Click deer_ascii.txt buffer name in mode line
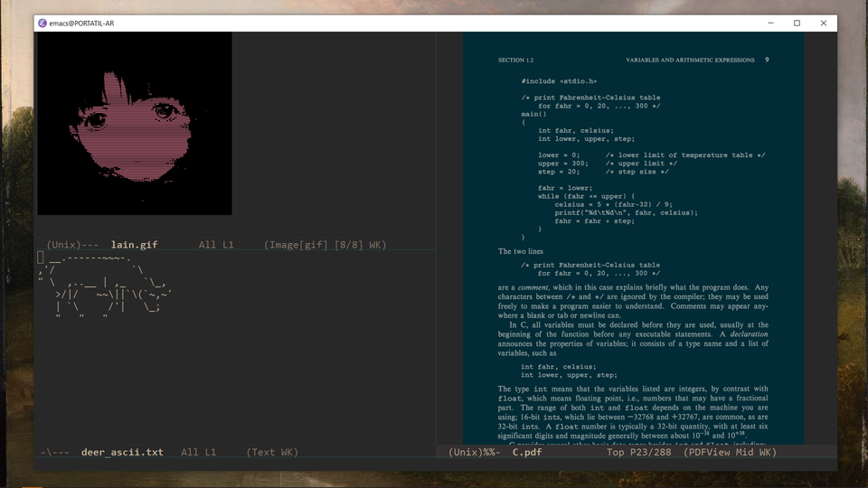The height and width of the screenshot is (488, 868). (x=122, y=452)
